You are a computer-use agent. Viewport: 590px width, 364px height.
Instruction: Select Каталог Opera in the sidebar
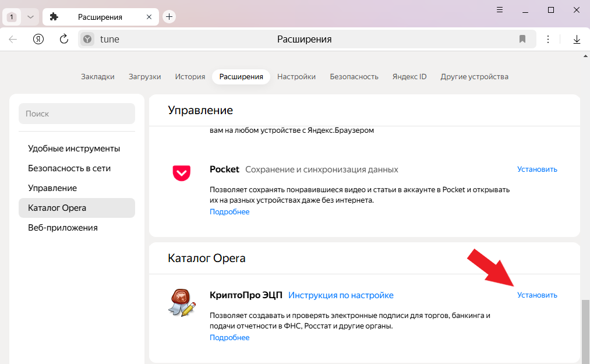coord(77,208)
